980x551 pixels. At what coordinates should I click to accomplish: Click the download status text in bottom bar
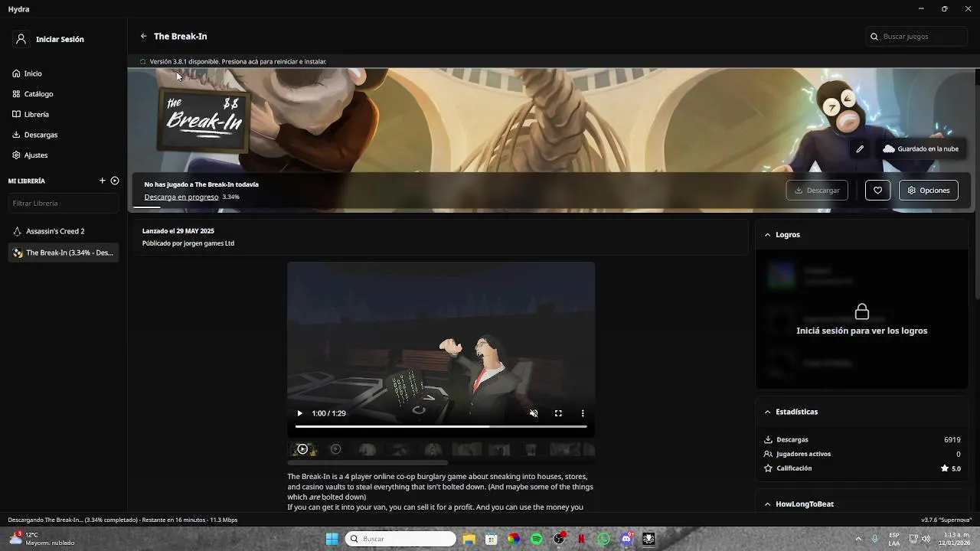[122, 520]
